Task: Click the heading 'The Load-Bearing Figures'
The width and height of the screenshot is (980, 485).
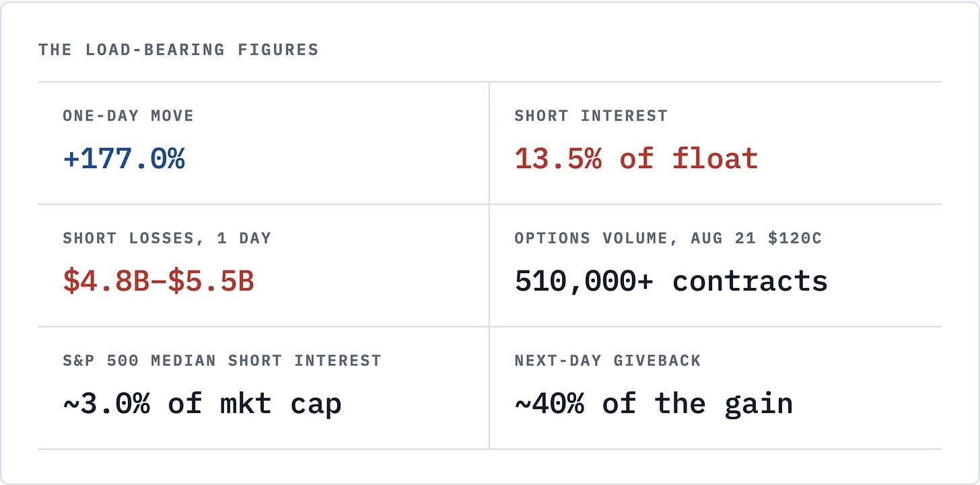Action: (x=178, y=50)
